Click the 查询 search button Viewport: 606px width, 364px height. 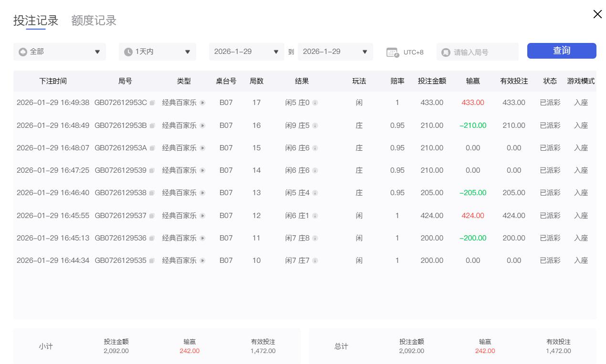562,51
